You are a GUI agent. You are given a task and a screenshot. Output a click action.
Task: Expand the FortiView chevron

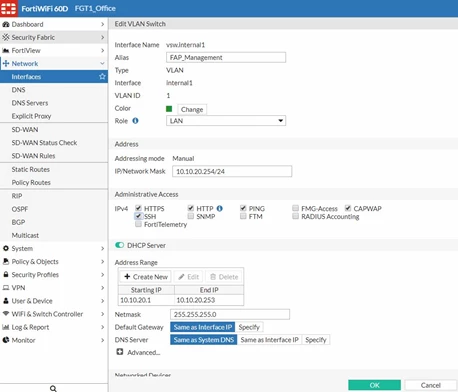pos(102,50)
